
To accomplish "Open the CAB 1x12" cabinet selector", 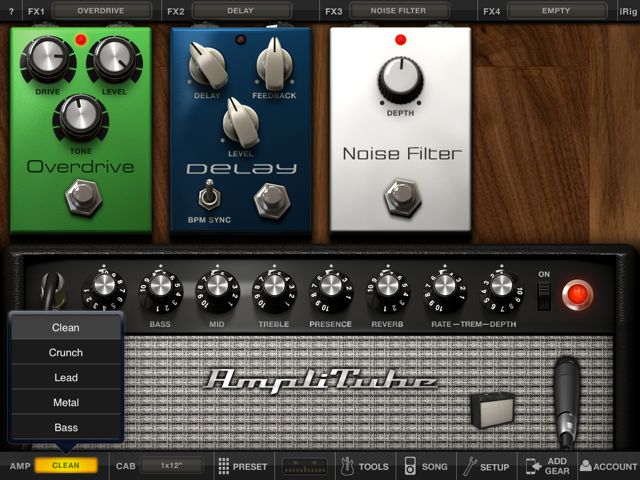I will (x=171, y=465).
